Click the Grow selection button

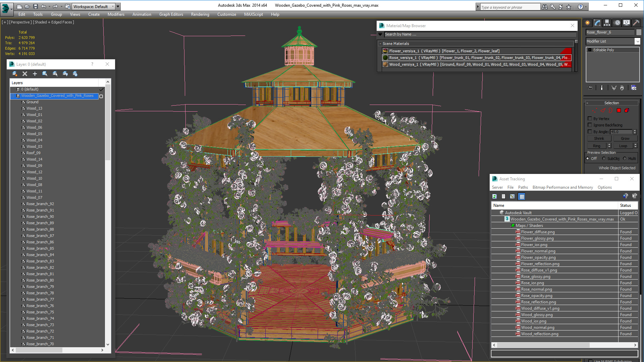coord(625,138)
